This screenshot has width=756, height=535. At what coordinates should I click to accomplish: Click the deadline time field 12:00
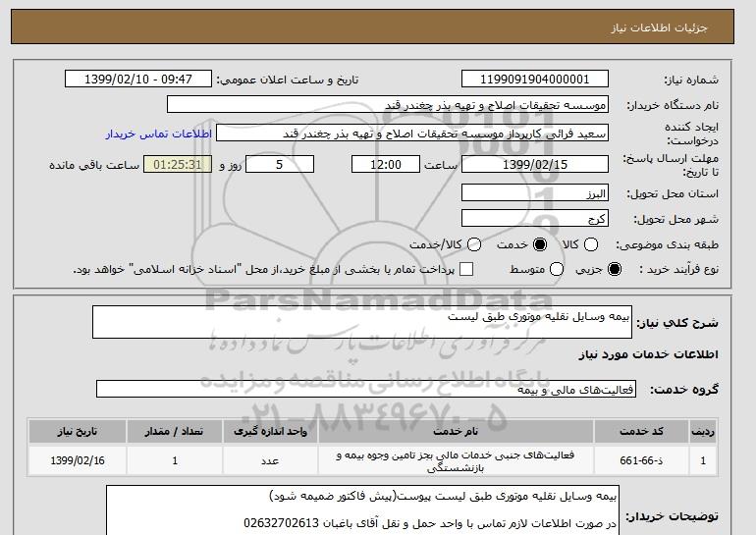[x=386, y=164]
